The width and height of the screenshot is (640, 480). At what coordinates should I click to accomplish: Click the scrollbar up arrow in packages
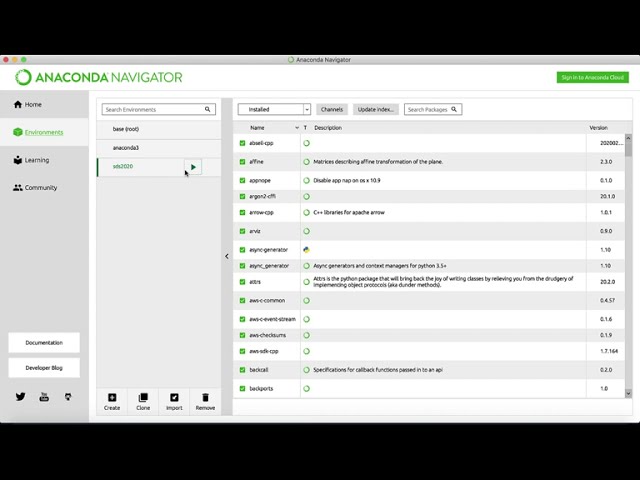[x=628, y=138]
